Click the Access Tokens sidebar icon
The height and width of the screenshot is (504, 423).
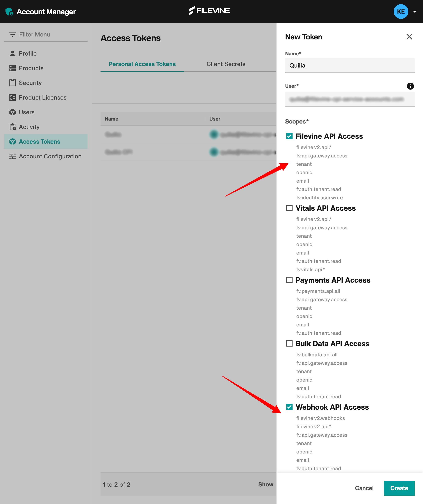13,142
